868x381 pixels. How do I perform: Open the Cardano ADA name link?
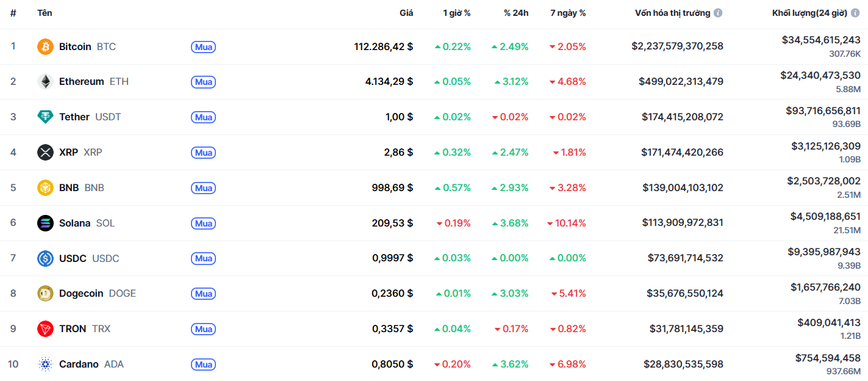pos(91,364)
